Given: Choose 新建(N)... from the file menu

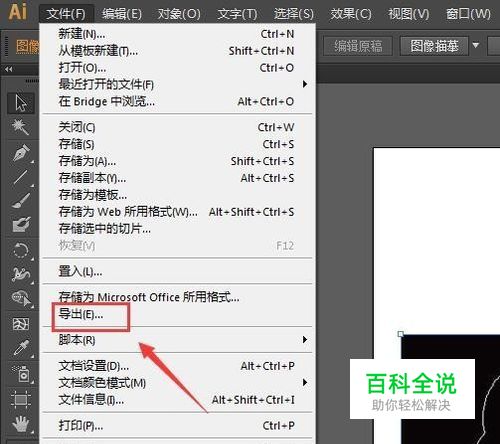Looking at the screenshot, I should tap(177, 34).
